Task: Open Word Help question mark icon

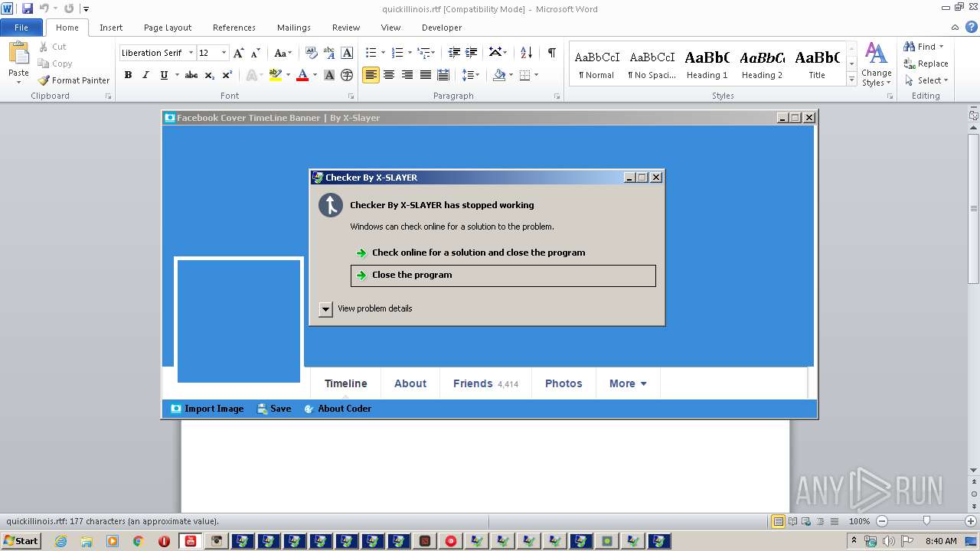Action: coord(972,28)
